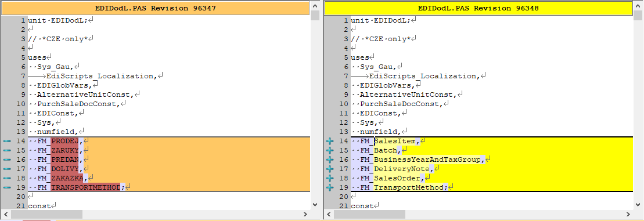644x221 pixels.
Task: Click right pane horizontal scrollbar thumb
Action: point(370,214)
